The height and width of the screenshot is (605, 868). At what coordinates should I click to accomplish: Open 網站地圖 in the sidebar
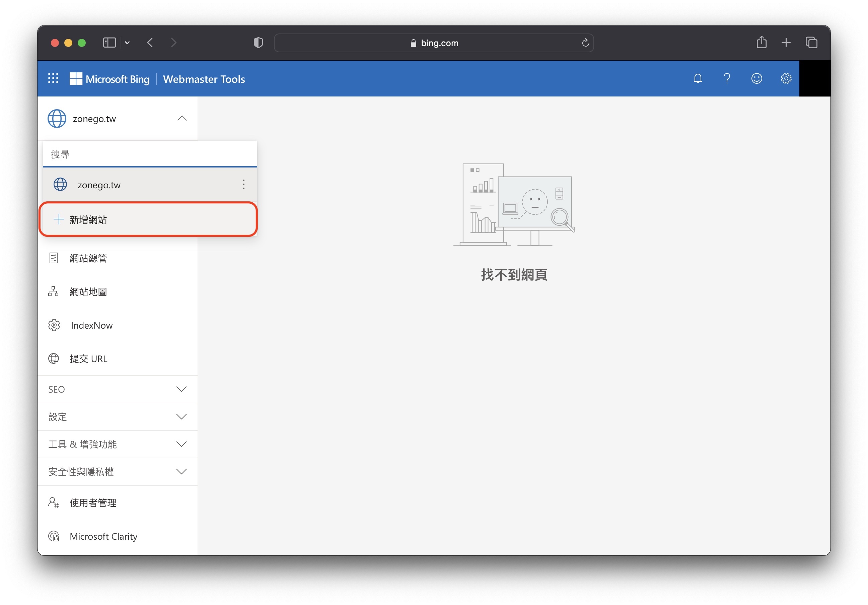point(118,291)
